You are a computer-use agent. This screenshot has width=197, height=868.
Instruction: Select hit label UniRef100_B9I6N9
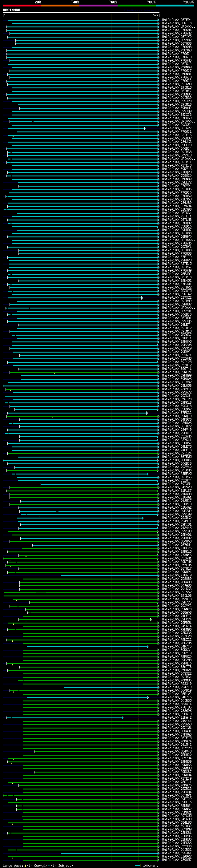click(x=176, y=84)
